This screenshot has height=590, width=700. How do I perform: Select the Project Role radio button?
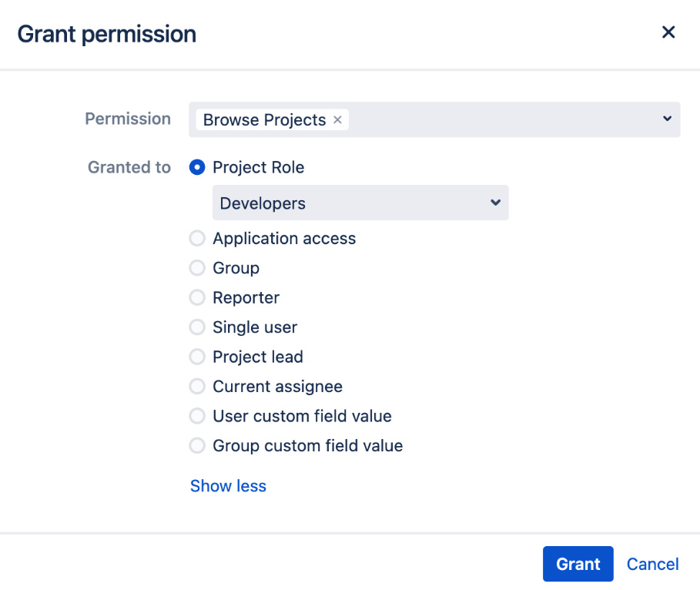coord(197,167)
